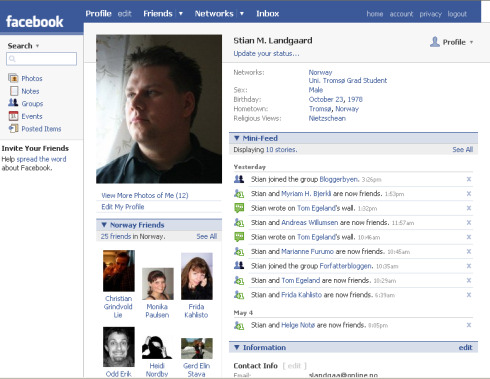Click the facebook logo

[x=35, y=22]
